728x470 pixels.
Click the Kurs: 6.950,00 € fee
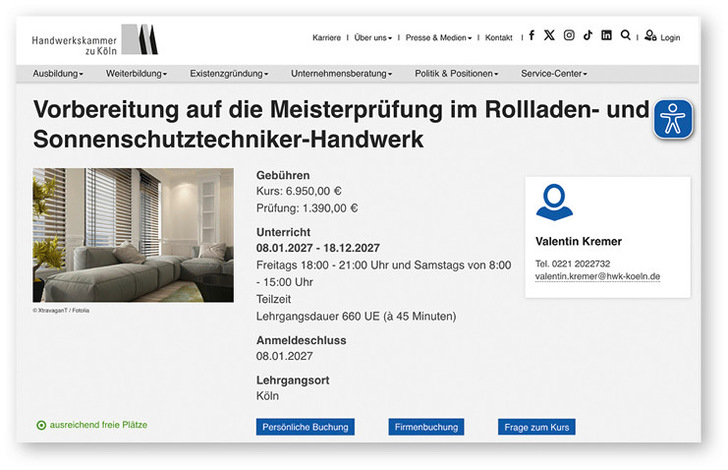(x=299, y=191)
